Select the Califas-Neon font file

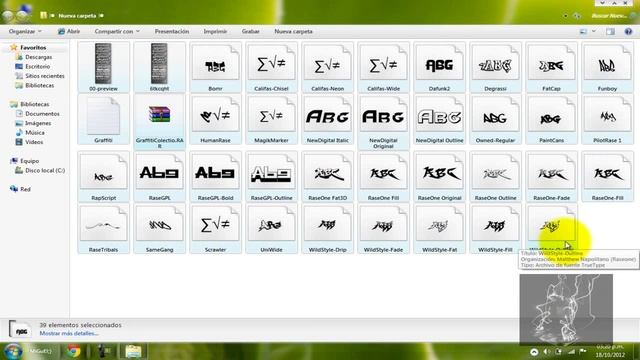[327, 67]
